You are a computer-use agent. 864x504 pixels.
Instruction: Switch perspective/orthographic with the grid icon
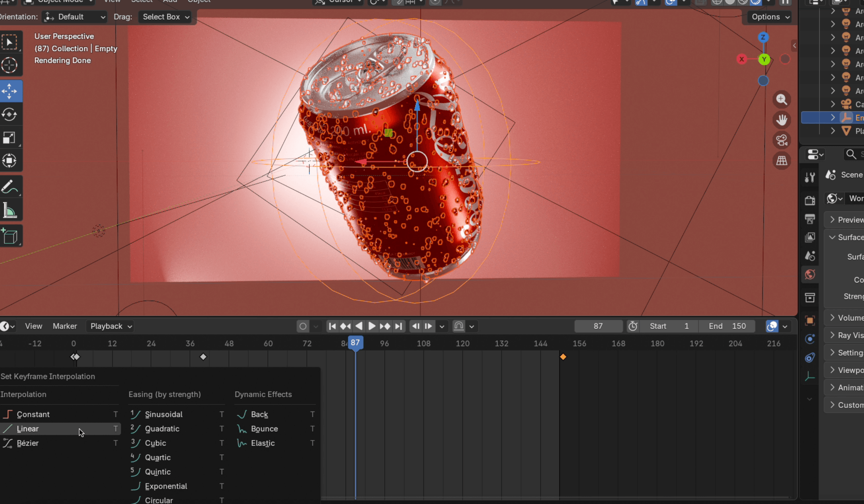tap(782, 160)
